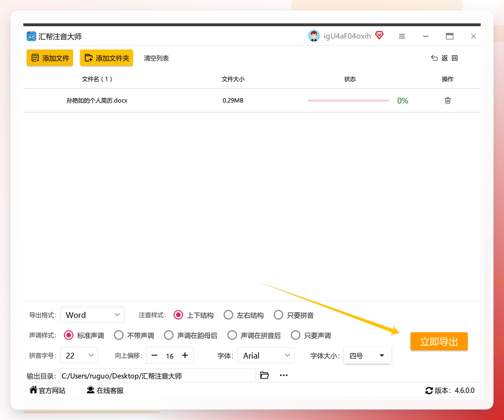504x420 pixels.
Task: Click 添加文件夹 add folder button
Action: pyautogui.click(x=106, y=58)
